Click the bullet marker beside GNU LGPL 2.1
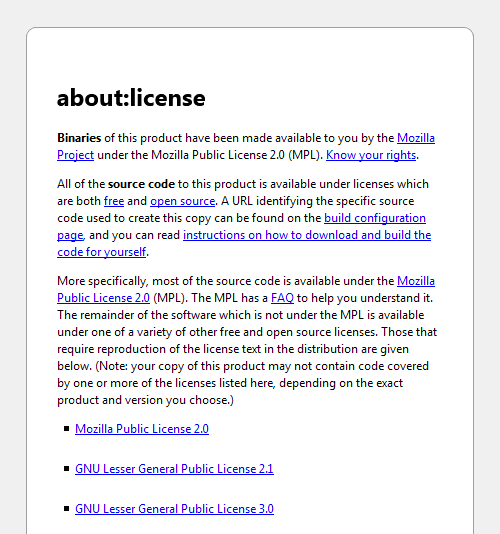This screenshot has width=500, height=534. pyautogui.click(x=66, y=469)
